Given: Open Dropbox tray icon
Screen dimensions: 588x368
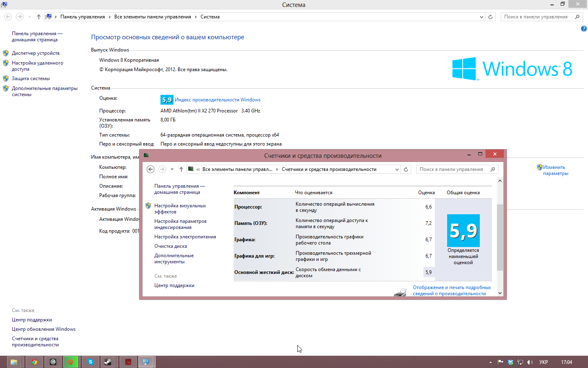Looking at the screenshot, I should 510,362.
